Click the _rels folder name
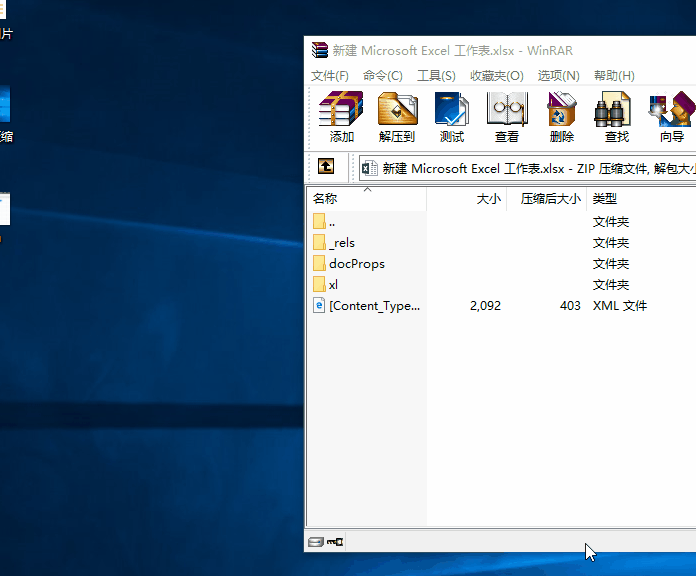This screenshot has height=576, width=696. point(342,243)
